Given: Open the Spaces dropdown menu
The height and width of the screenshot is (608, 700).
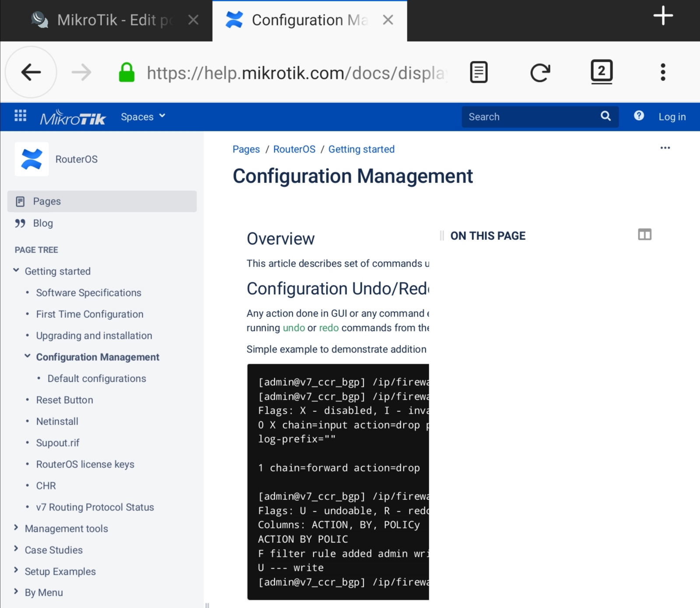Looking at the screenshot, I should [143, 116].
